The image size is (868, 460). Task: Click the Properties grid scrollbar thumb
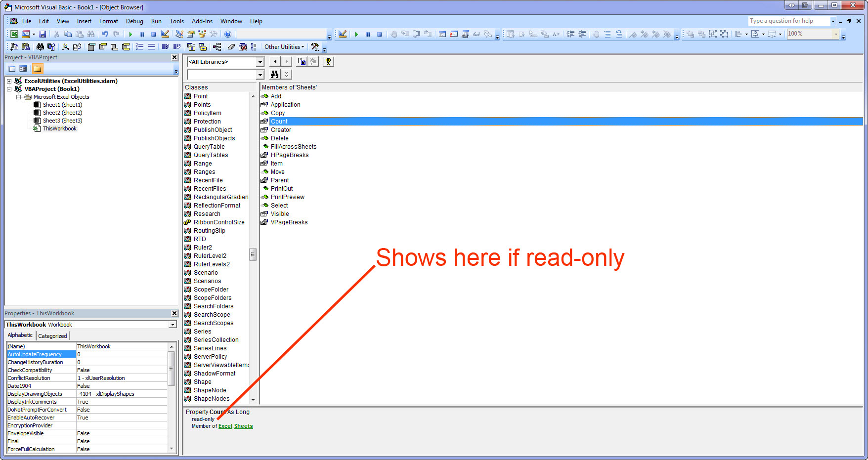[x=172, y=369]
